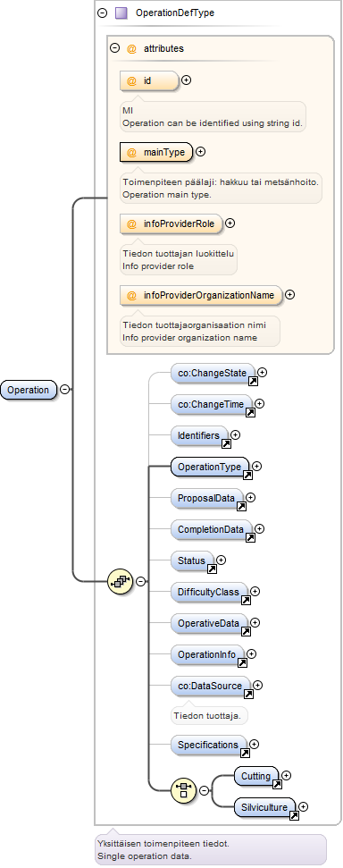Follow OperationInfo reference arrow icon
Screen dimensions: 343x868
pyautogui.click(x=242, y=662)
